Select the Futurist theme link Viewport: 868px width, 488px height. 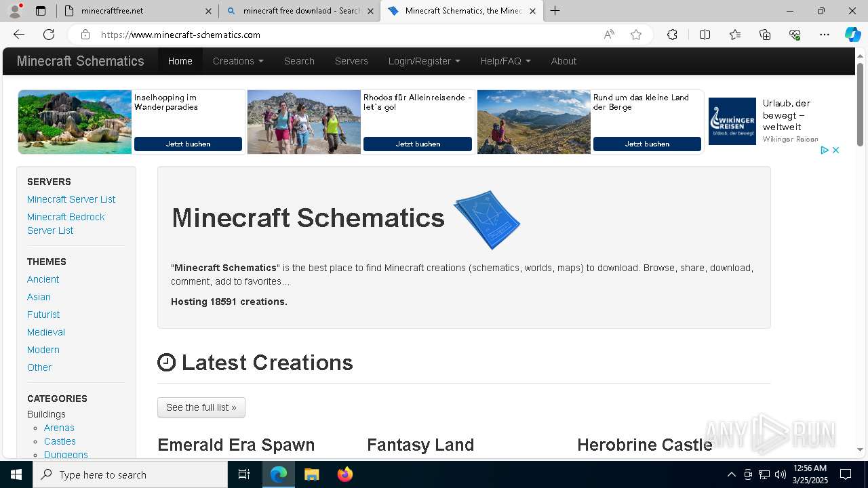43,314
